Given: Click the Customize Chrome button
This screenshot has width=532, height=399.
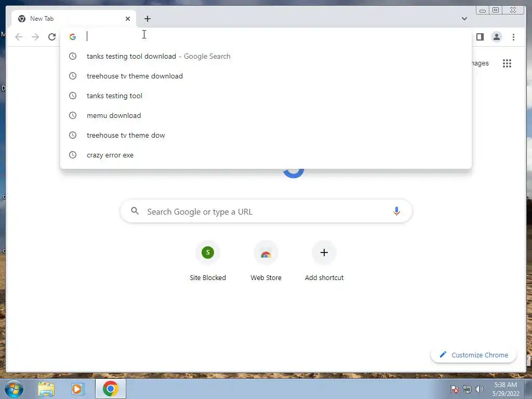Looking at the screenshot, I should 473,355.
